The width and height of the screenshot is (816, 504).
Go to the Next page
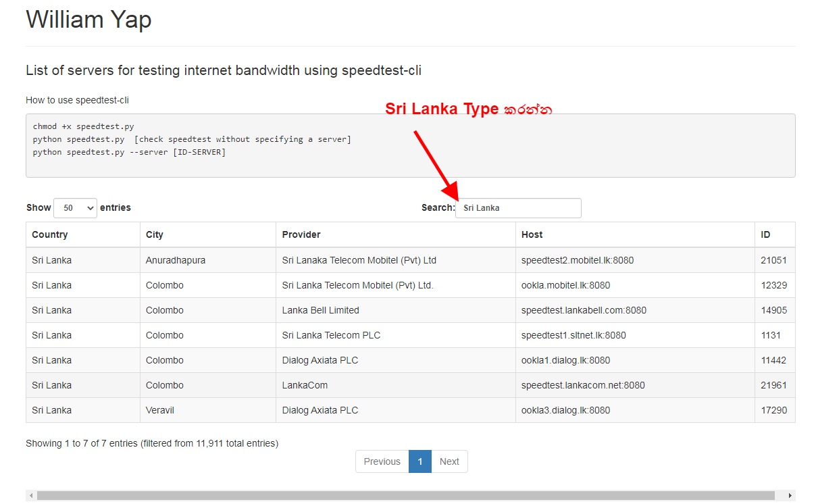[449, 461]
